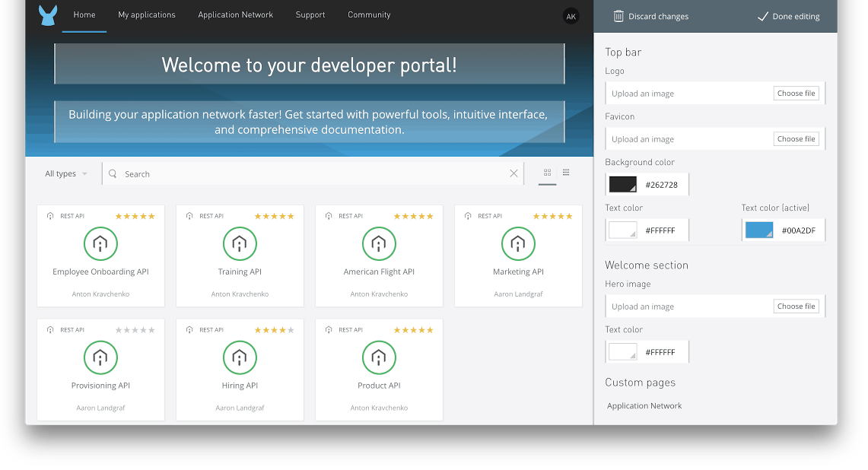The image size is (868, 470).
Task: Open the Training API title
Action: click(x=240, y=272)
